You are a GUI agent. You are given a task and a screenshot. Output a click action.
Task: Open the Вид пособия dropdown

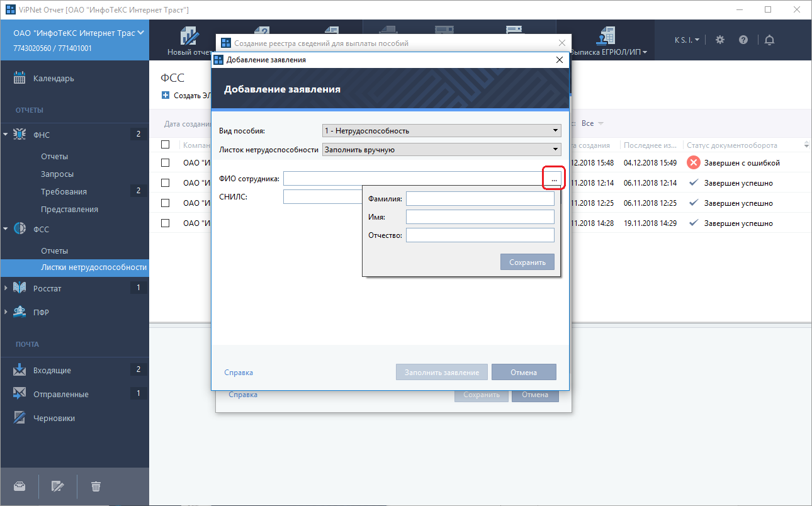coord(441,131)
